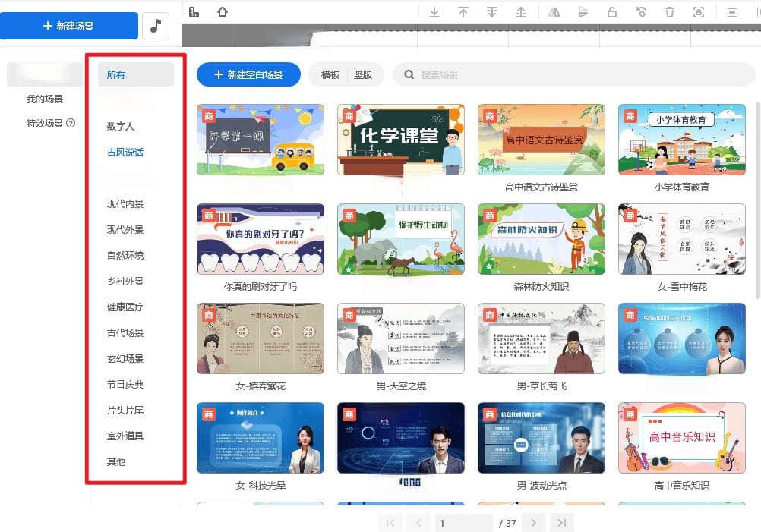Click the scene list vertical scrollbar

[x=758, y=200]
